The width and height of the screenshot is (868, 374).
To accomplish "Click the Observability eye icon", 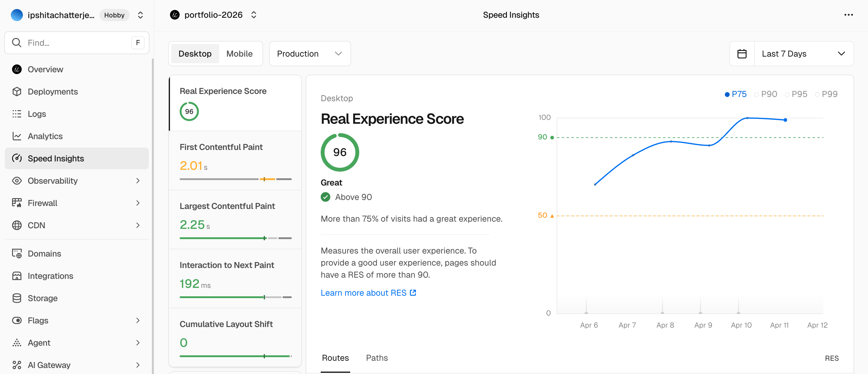I will click(17, 181).
